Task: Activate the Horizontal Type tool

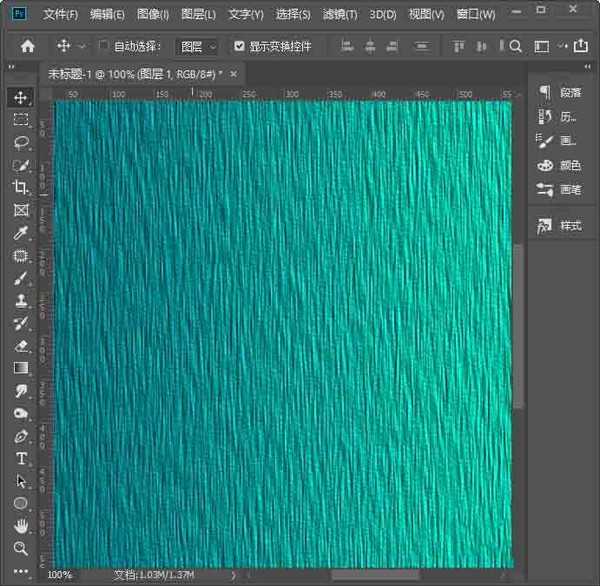Action: coord(21,459)
